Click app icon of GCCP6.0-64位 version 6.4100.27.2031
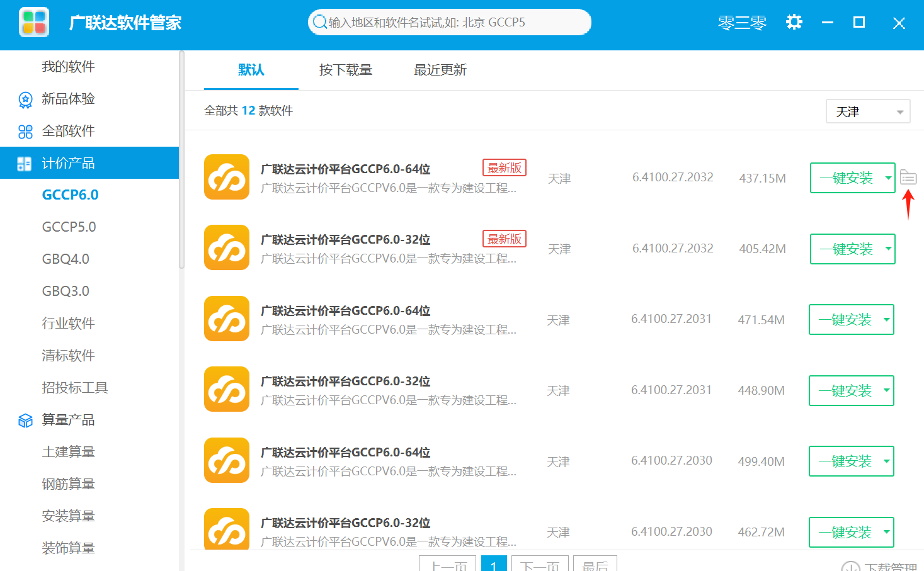This screenshot has width=924, height=571. tap(227, 319)
